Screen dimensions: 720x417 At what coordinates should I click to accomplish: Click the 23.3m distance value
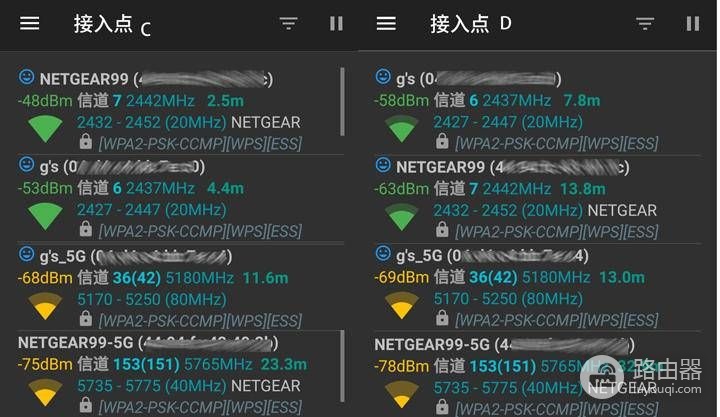(x=284, y=364)
